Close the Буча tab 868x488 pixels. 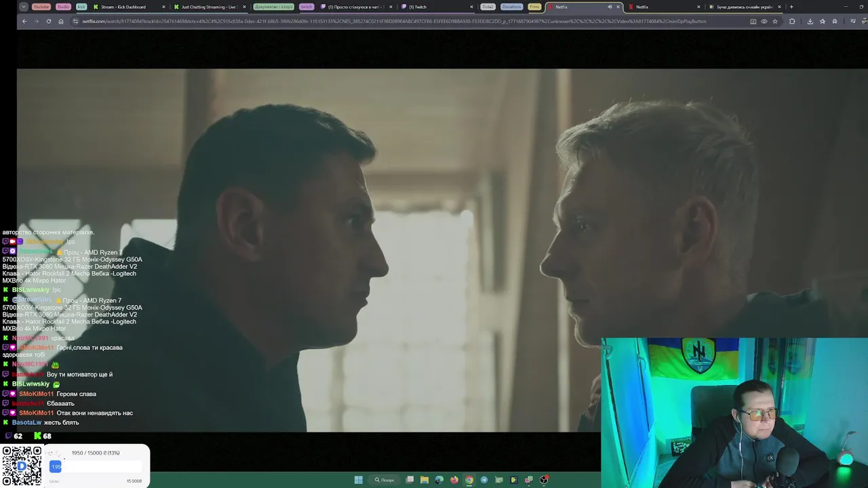click(779, 7)
